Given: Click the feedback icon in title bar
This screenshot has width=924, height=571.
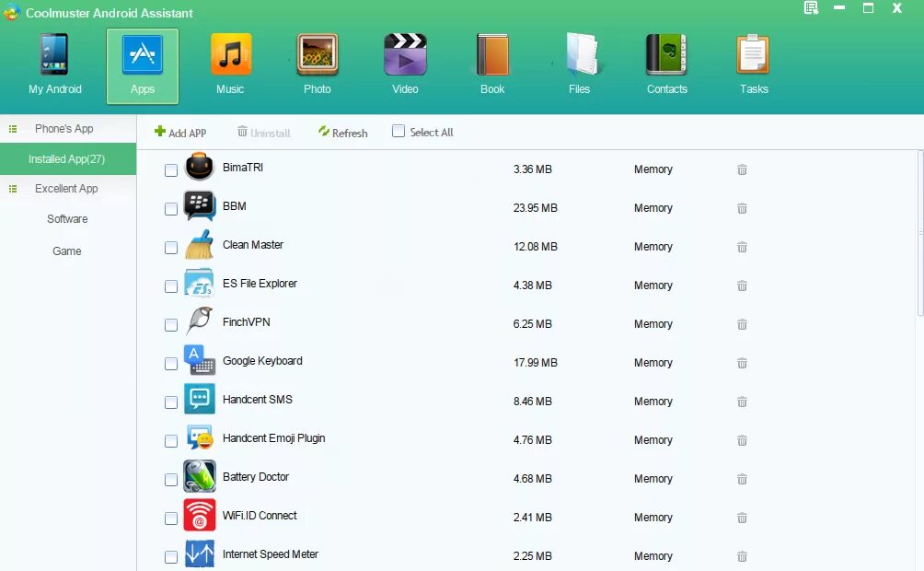Looking at the screenshot, I should tap(811, 8).
